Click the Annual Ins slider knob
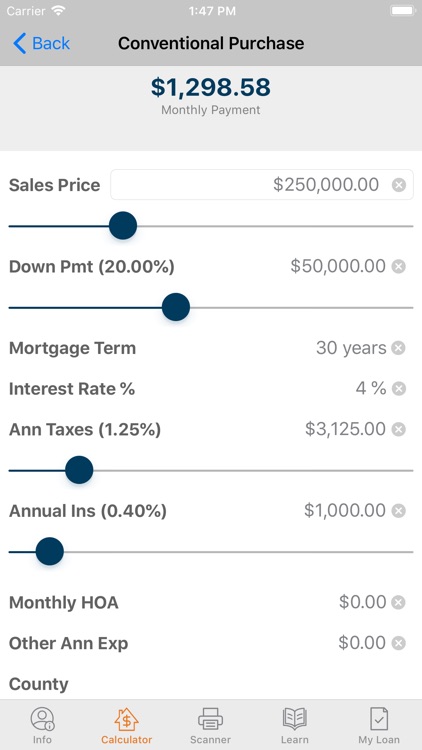The width and height of the screenshot is (422, 750). coord(50,551)
